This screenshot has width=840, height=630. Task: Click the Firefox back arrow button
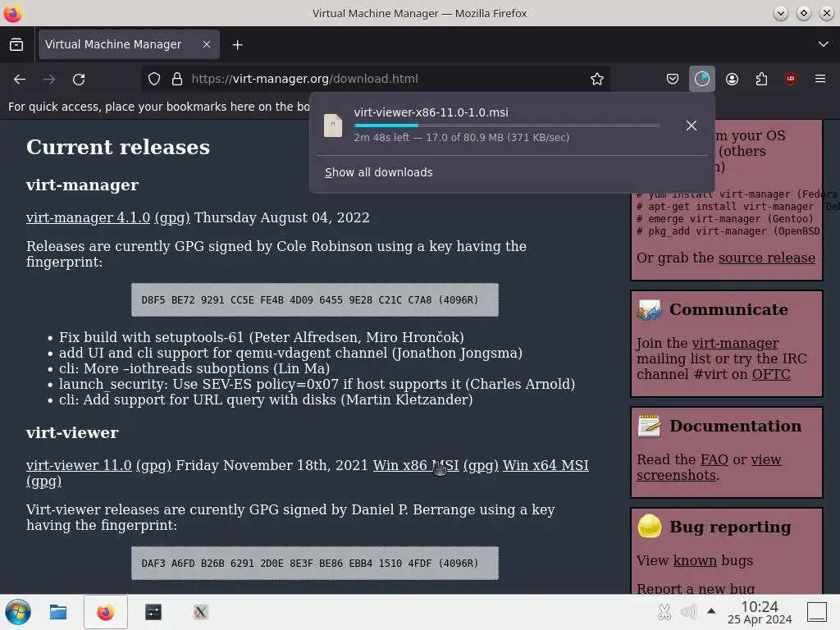20,80
